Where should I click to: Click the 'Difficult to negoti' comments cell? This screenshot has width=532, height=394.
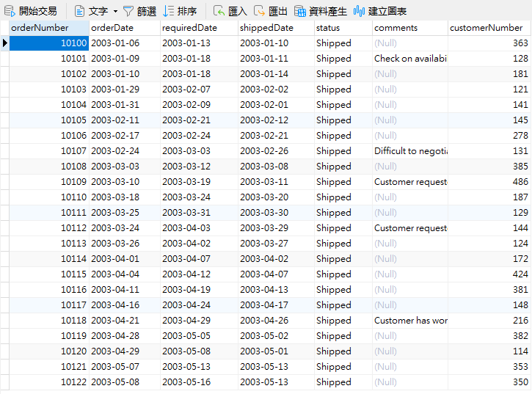point(410,151)
